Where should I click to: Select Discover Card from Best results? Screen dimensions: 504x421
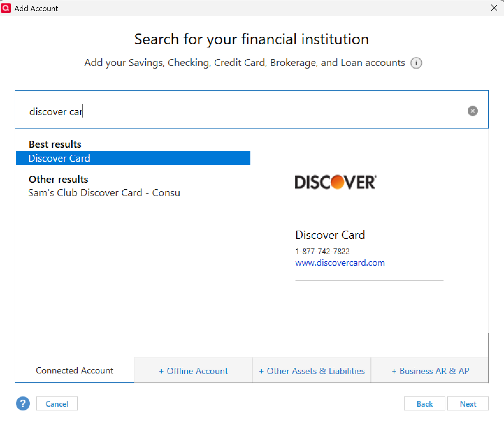[x=133, y=158]
